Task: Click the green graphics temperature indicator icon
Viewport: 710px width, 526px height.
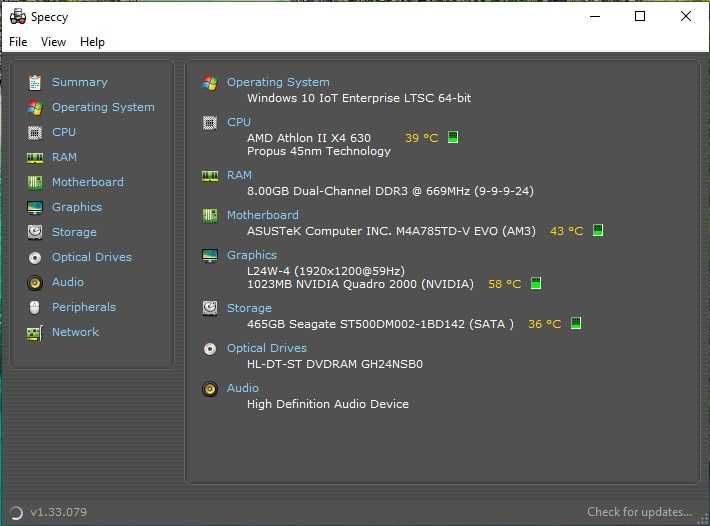Action: point(536,283)
